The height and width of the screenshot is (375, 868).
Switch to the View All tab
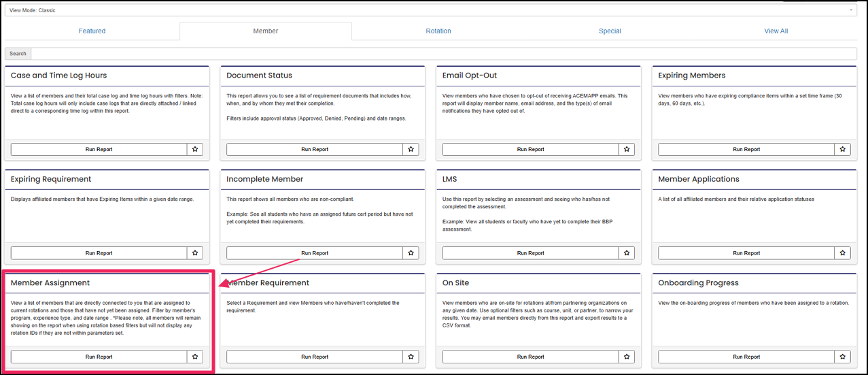(776, 31)
